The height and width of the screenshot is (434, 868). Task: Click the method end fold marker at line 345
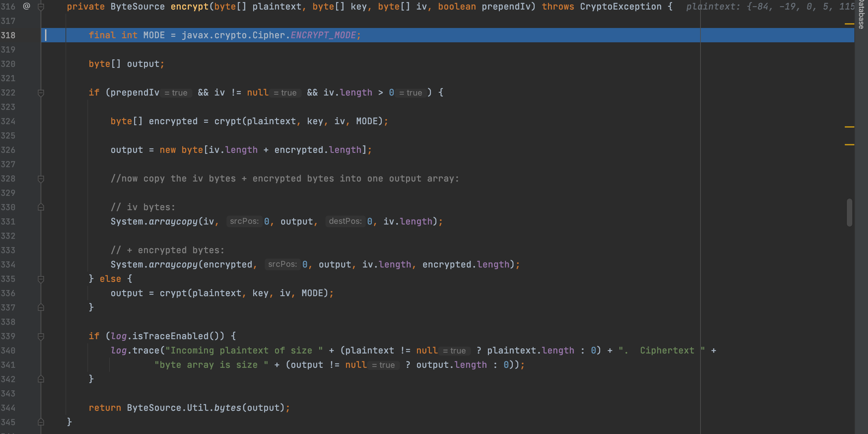pos(41,422)
